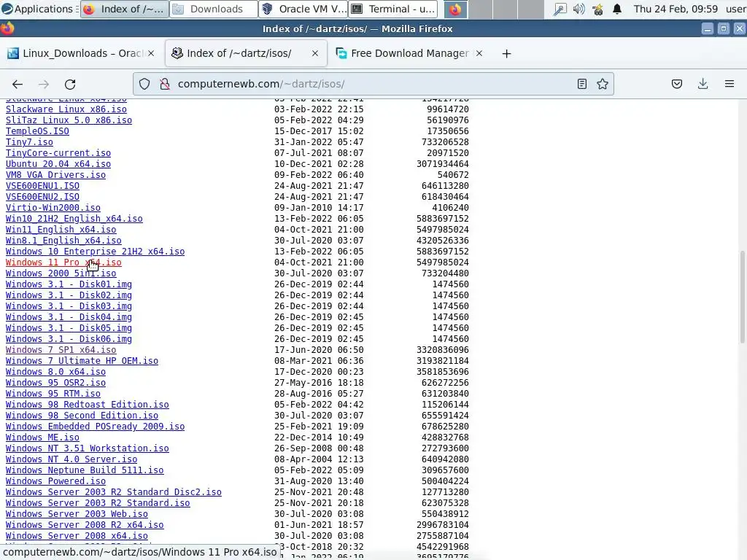The width and height of the screenshot is (747, 560).
Task: Open Windows NT 4.0 Server.iso link
Action: (71, 459)
